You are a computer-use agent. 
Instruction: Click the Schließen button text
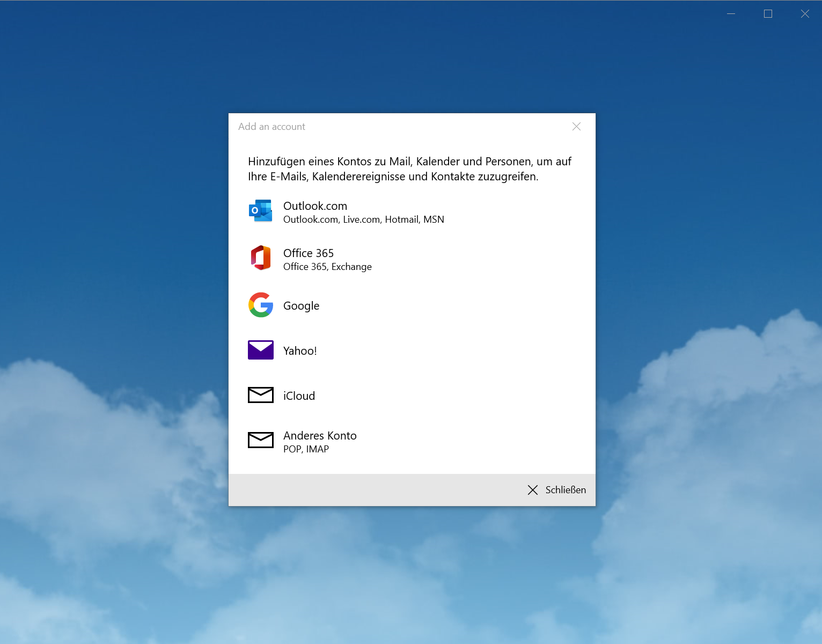click(x=566, y=490)
